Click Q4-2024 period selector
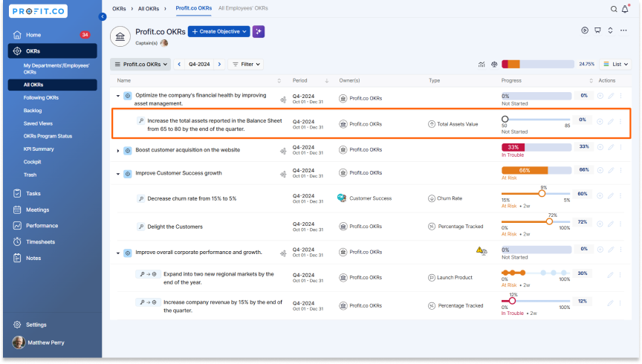The height and width of the screenshot is (364, 642). point(199,65)
